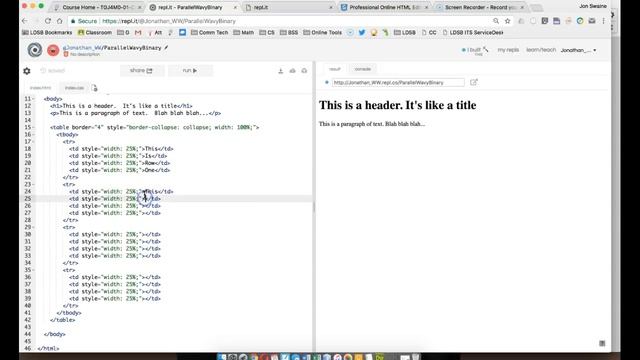Open the my repls link
Image resolution: width=640 pixels, height=360 pixels.
[508, 50]
